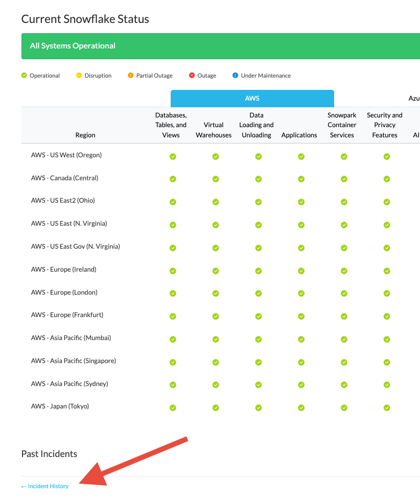Click the Applications column header
Screen dimensions: 420x504
tap(299, 135)
